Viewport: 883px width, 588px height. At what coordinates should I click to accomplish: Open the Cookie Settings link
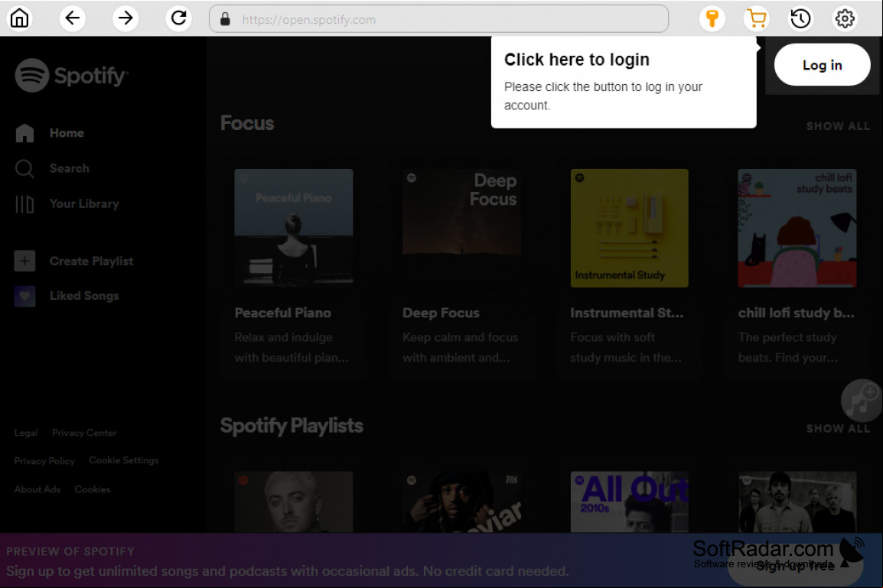click(x=124, y=460)
